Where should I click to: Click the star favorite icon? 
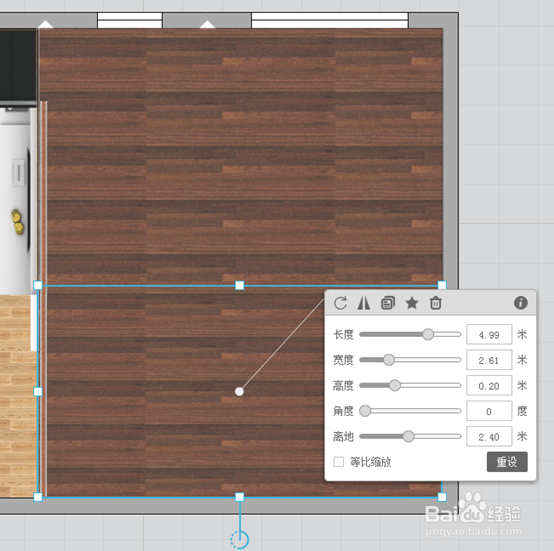click(412, 303)
